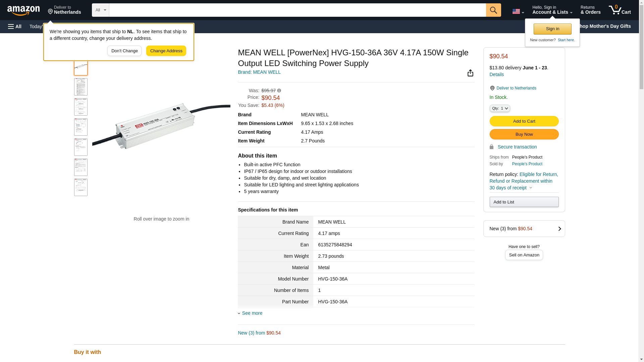The image size is (644, 362).
Task: Click the Change Address button
Action: 166,51
